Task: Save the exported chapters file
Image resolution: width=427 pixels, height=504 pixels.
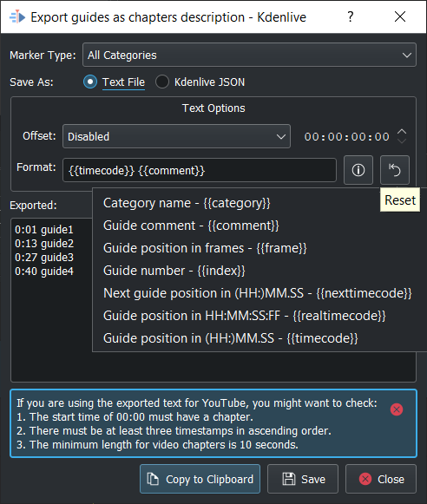Action: click(x=303, y=479)
